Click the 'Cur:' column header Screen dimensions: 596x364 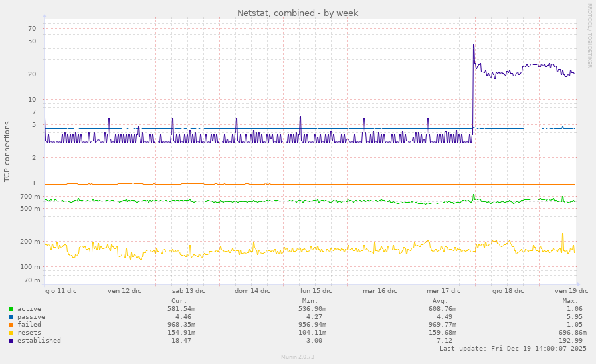179,301
